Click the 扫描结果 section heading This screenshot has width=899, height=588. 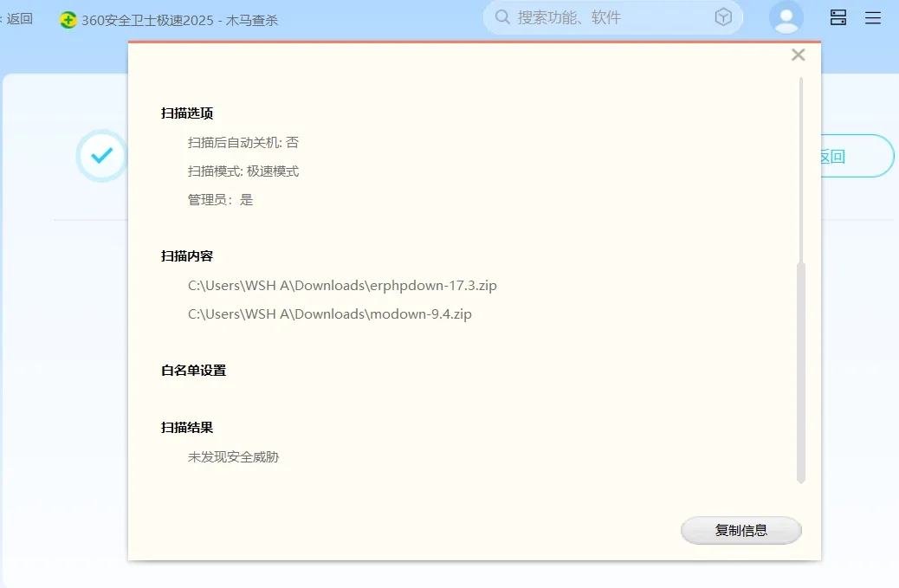tap(189, 427)
